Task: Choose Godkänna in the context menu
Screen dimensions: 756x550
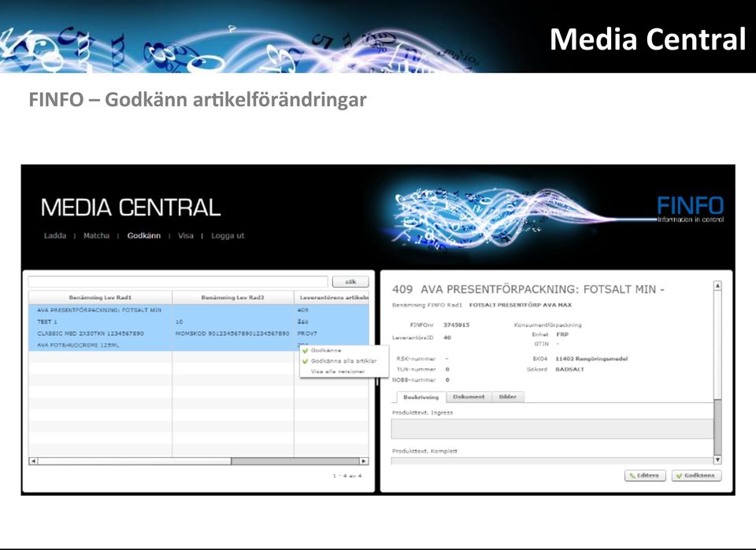Action: click(x=326, y=350)
